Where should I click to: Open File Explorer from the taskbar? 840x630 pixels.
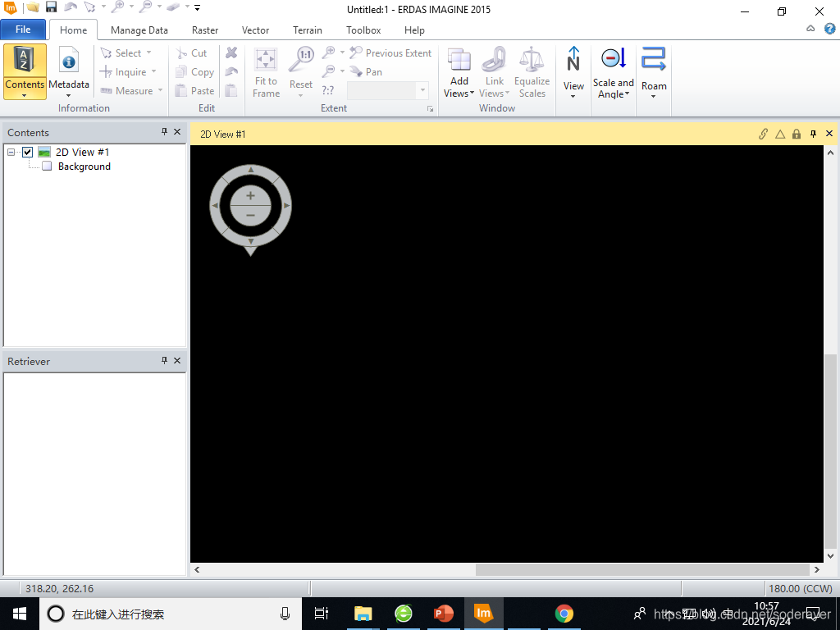tap(363, 614)
